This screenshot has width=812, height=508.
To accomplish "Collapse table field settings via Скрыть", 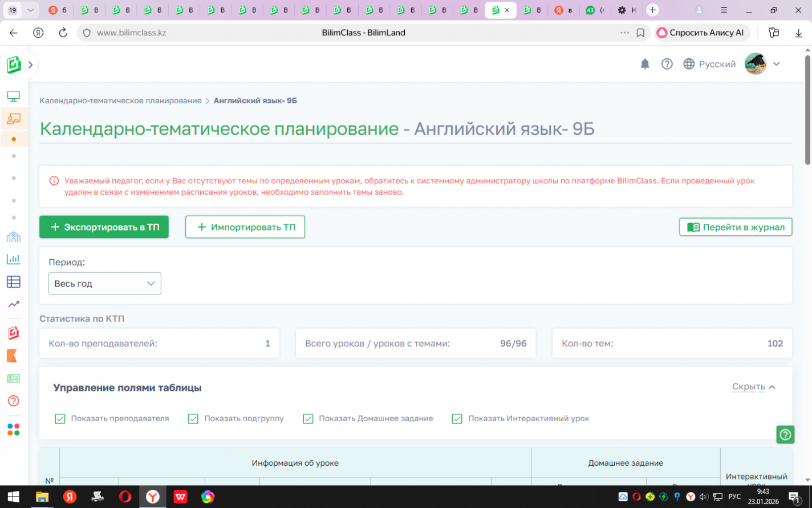I will click(x=753, y=387).
